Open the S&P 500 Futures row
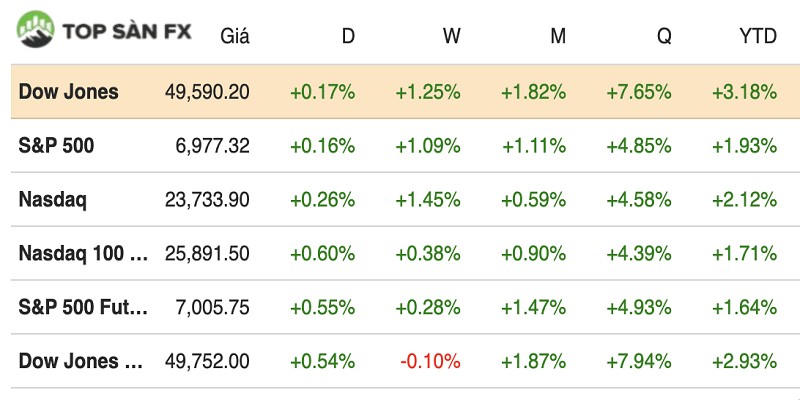 83,307
